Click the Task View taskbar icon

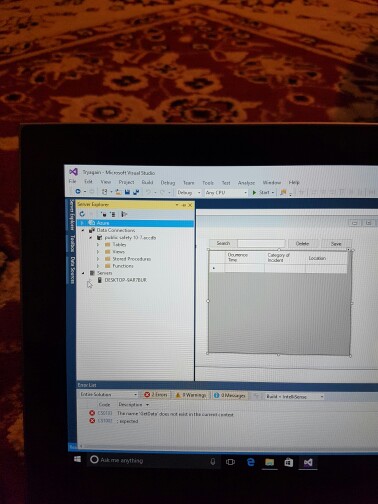(x=230, y=462)
